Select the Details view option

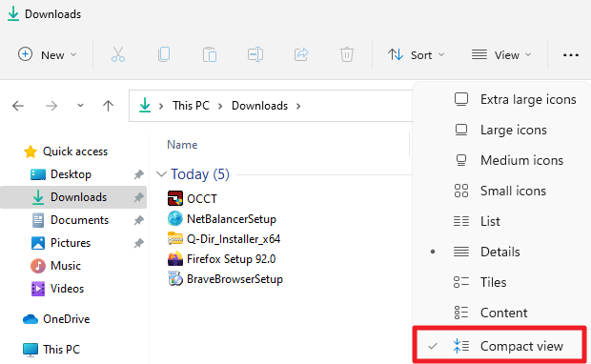[x=501, y=252]
